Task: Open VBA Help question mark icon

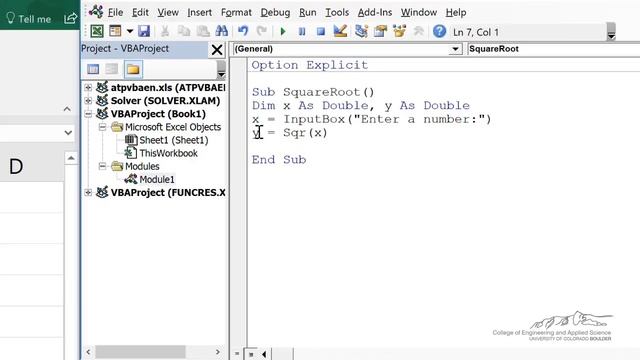Action: pos(439,31)
